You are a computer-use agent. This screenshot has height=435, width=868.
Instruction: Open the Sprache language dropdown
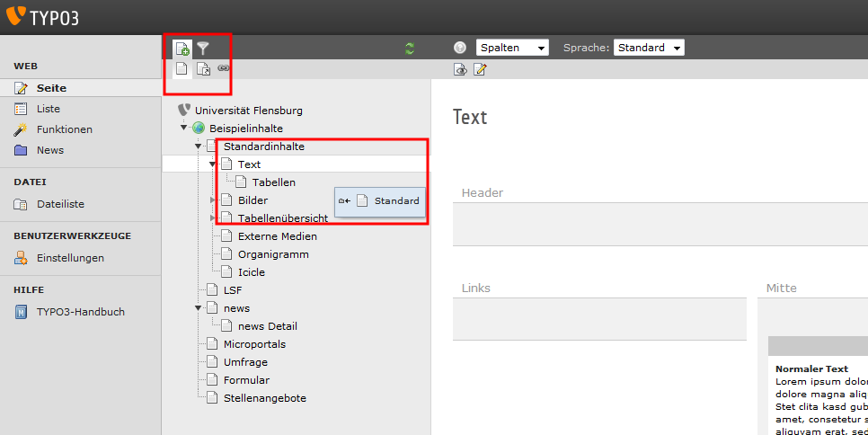click(x=649, y=48)
